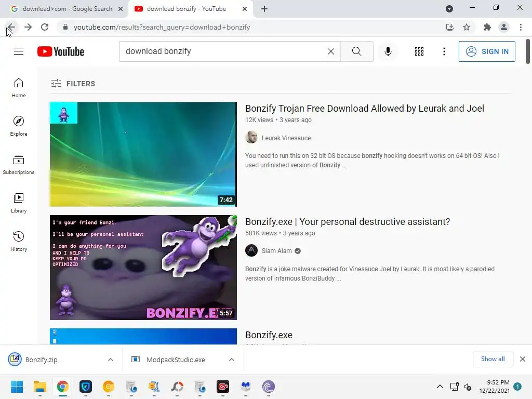Show all downloads
The image size is (532, 399).
493,359
